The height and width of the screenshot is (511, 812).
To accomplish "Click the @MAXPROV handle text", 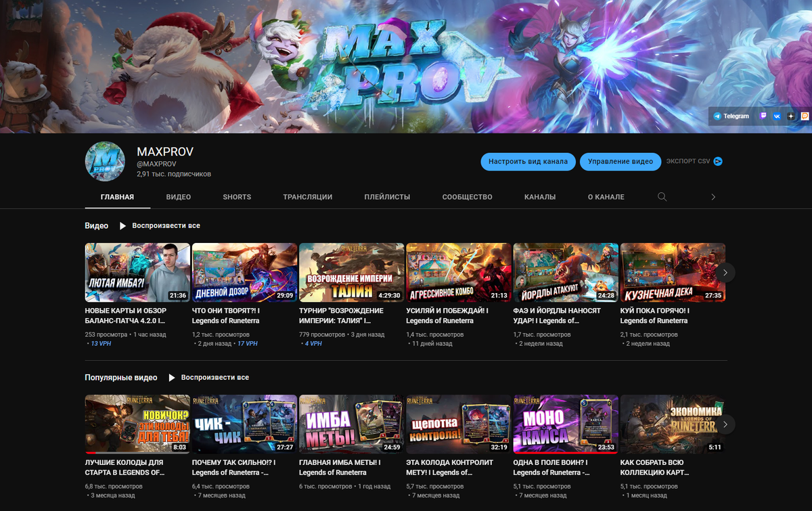I will coord(156,164).
